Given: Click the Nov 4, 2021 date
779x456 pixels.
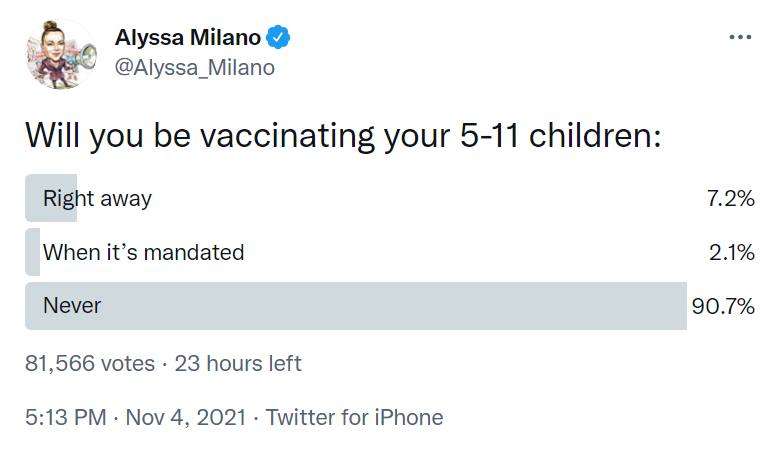Looking at the screenshot, I should tap(188, 417).
